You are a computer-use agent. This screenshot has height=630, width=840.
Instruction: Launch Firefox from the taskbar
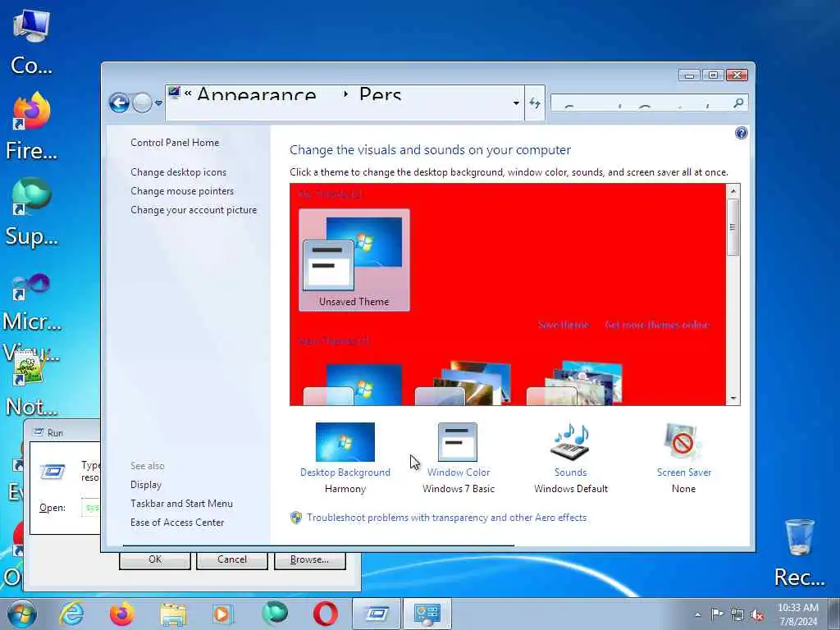(122, 614)
